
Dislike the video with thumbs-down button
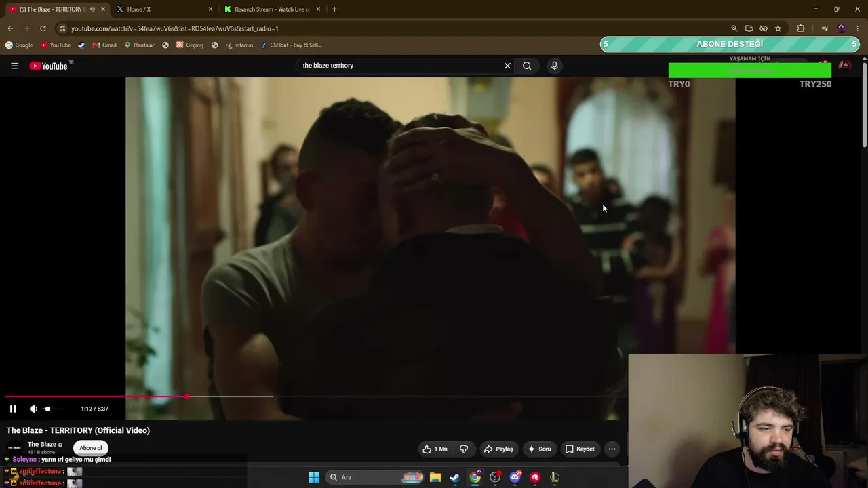[x=464, y=449]
